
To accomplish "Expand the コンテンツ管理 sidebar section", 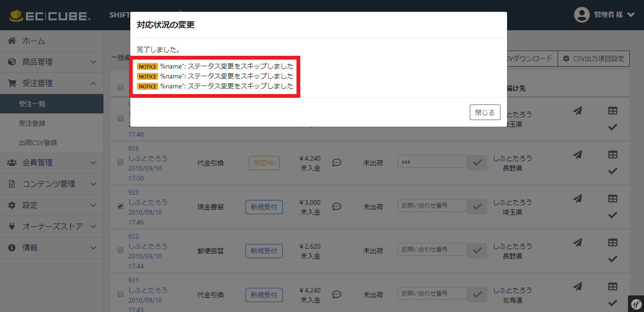I will [x=51, y=184].
